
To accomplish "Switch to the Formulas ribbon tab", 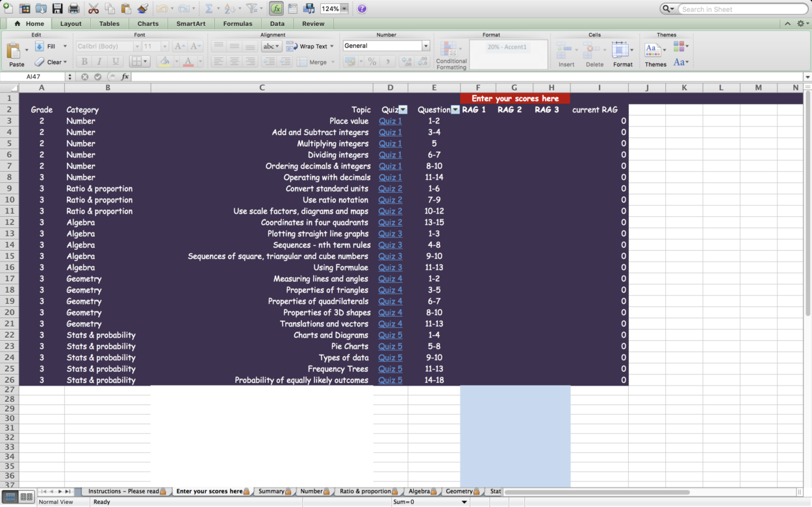I will point(238,24).
